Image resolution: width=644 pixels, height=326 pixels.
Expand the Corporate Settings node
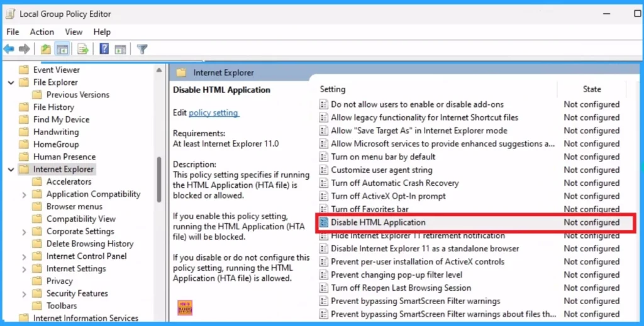tap(25, 232)
